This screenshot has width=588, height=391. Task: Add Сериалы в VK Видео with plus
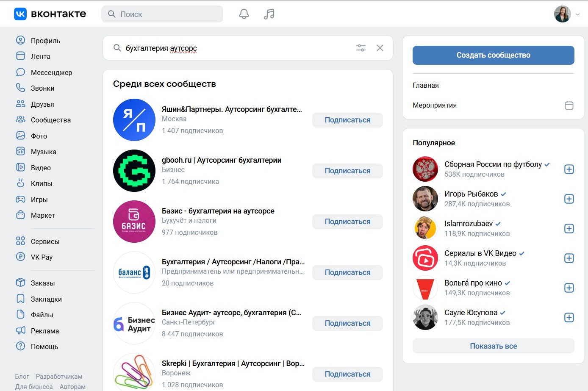(569, 258)
